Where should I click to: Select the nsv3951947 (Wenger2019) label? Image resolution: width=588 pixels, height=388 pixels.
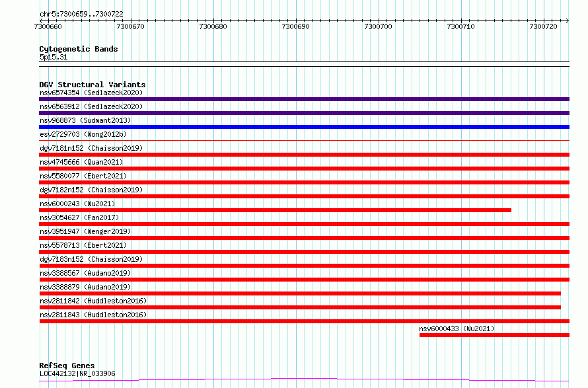[x=85, y=231]
